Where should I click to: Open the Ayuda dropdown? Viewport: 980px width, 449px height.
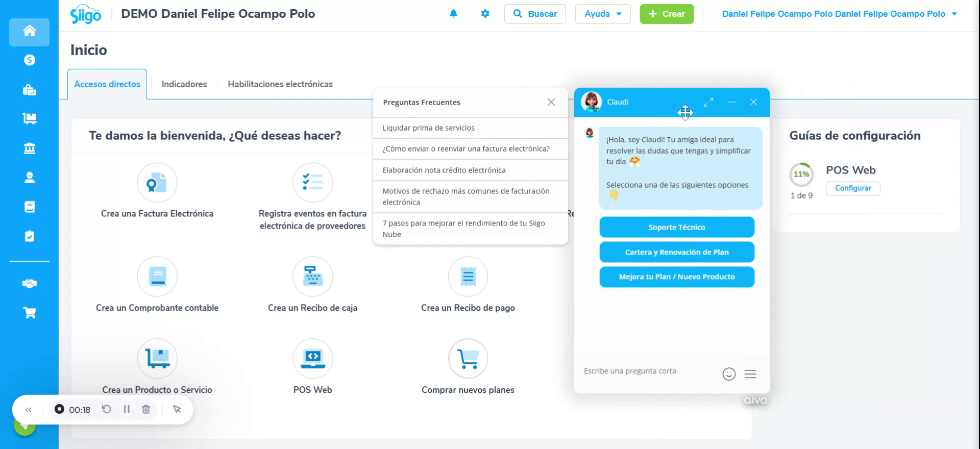pyautogui.click(x=603, y=14)
